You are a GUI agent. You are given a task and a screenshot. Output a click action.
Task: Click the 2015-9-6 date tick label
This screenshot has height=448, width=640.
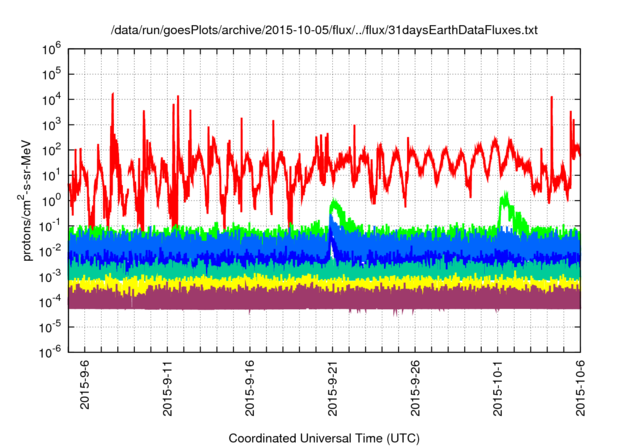[84, 385]
